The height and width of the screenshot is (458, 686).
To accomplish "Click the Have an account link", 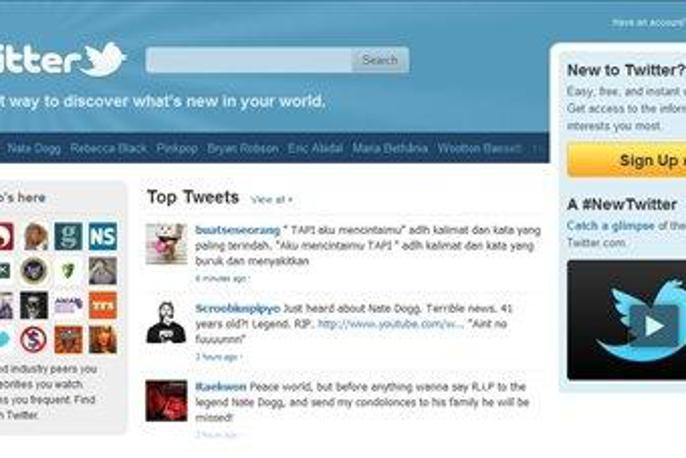I will pos(649,22).
